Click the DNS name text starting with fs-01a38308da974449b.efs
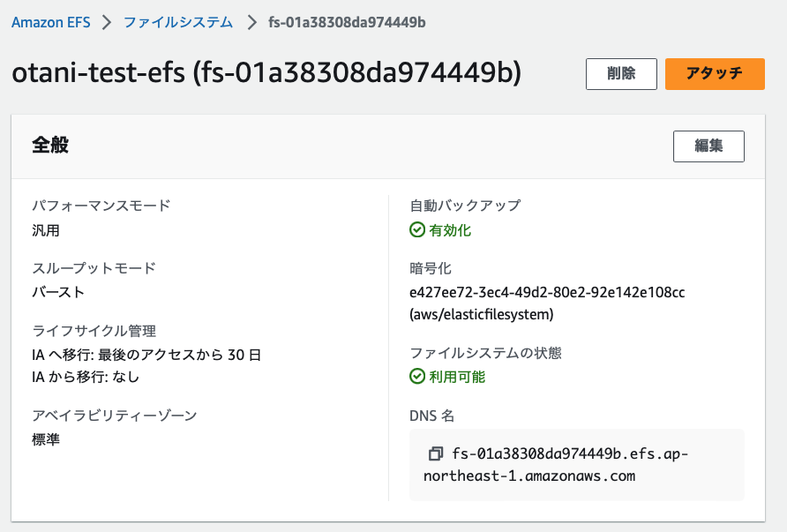The height and width of the screenshot is (532, 787). pos(569,454)
